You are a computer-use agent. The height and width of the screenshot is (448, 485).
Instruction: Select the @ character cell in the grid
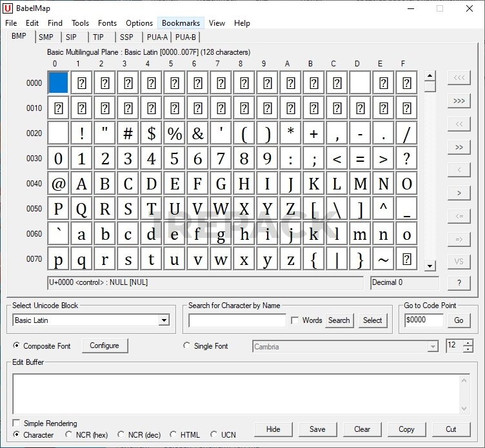tap(59, 184)
